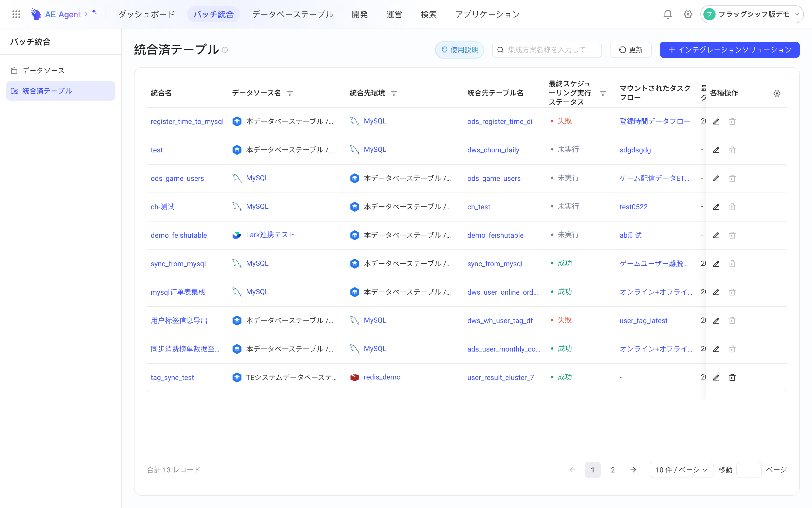Click trash icon for ods_game_users row
This screenshot has height=508, width=812.
[x=732, y=178]
